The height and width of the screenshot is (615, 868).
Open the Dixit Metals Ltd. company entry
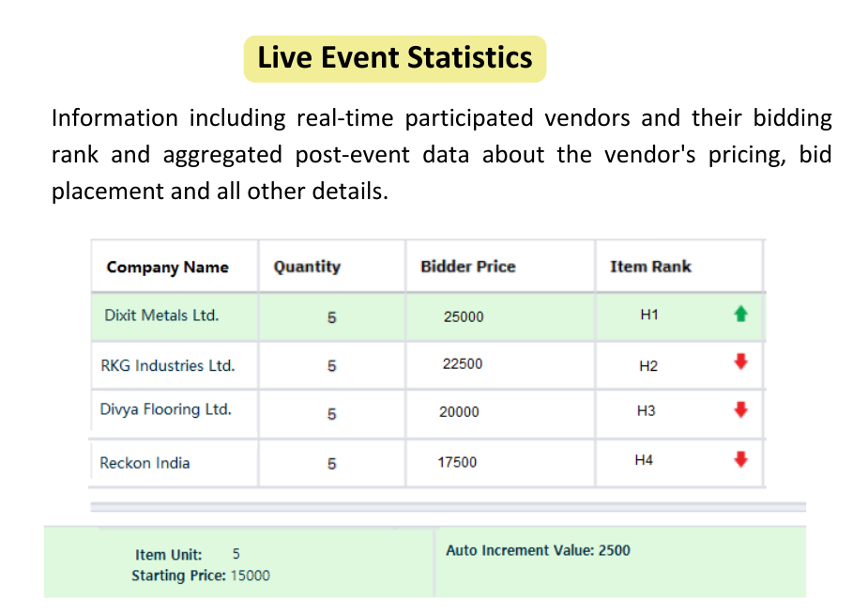(x=161, y=315)
